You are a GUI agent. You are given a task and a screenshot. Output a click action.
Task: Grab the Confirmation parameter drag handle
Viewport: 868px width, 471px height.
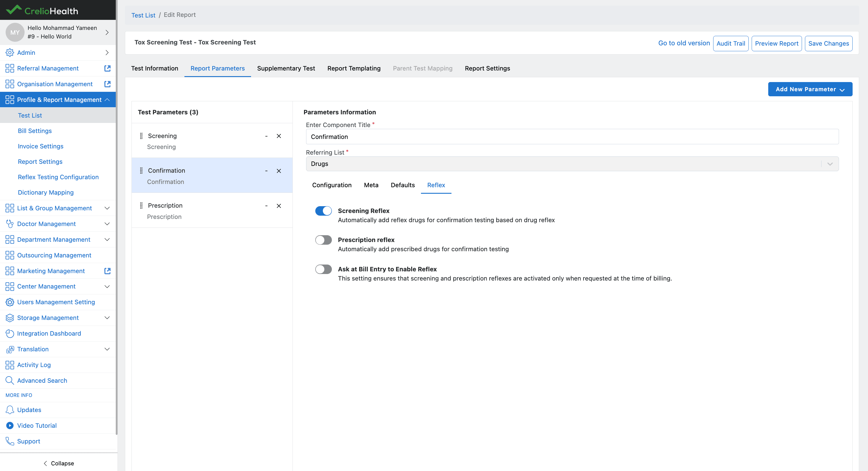pos(141,171)
